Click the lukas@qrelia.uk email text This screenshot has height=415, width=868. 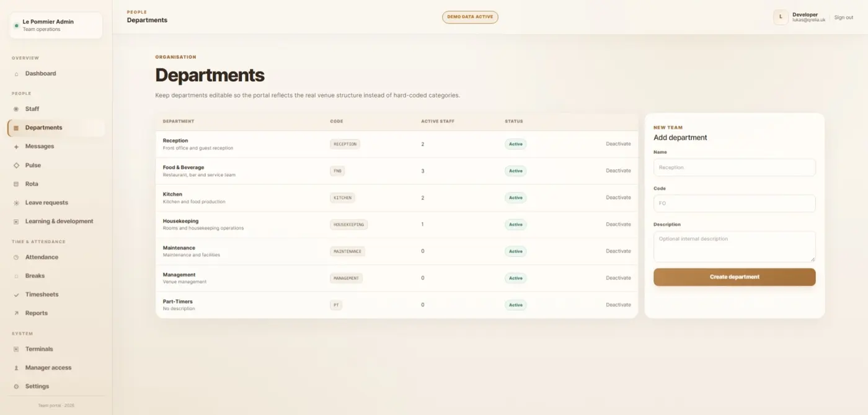point(808,20)
